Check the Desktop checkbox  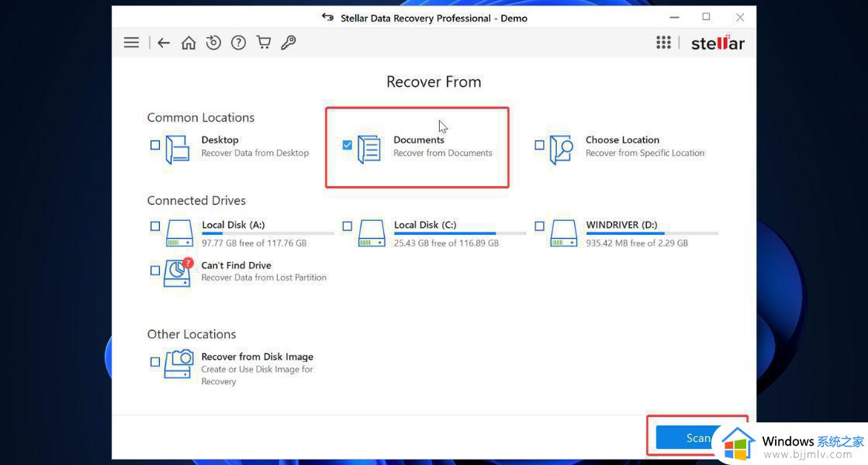click(x=155, y=145)
